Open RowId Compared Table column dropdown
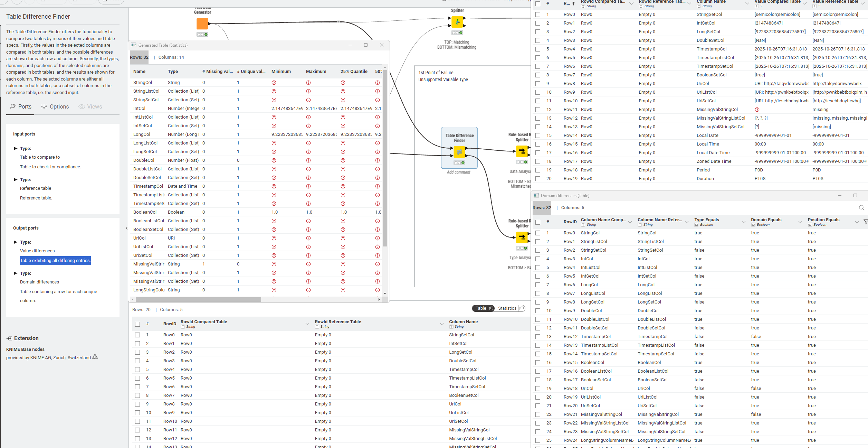Viewport: 868px width, 448px height. tap(307, 324)
